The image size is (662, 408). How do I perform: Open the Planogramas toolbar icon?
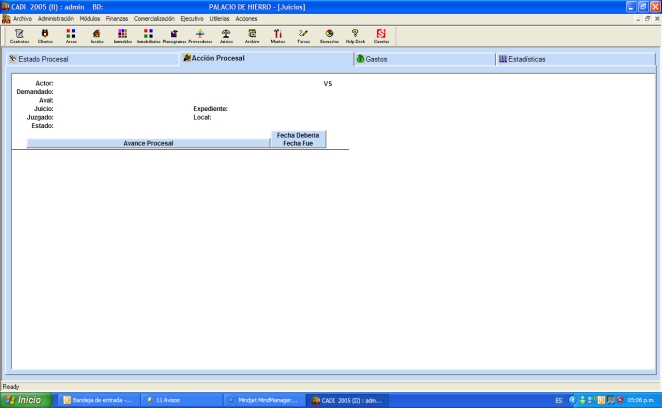point(174,36)
